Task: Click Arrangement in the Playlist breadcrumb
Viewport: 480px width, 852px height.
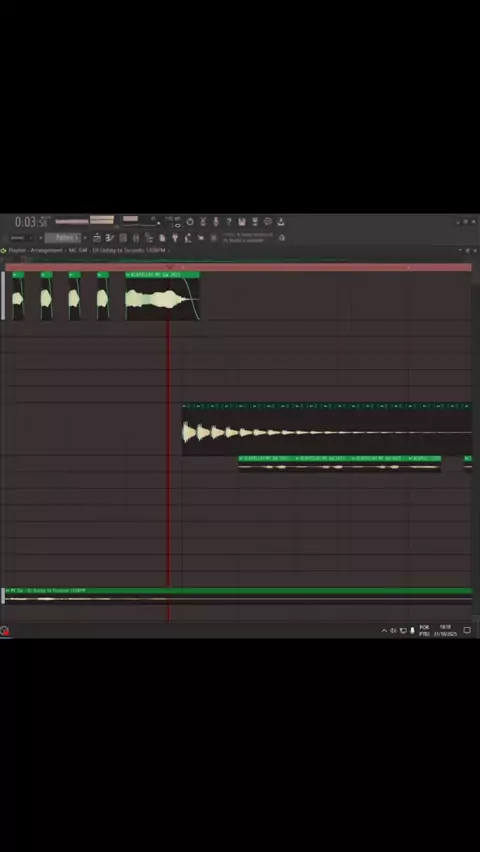Action: coord(46,250)
